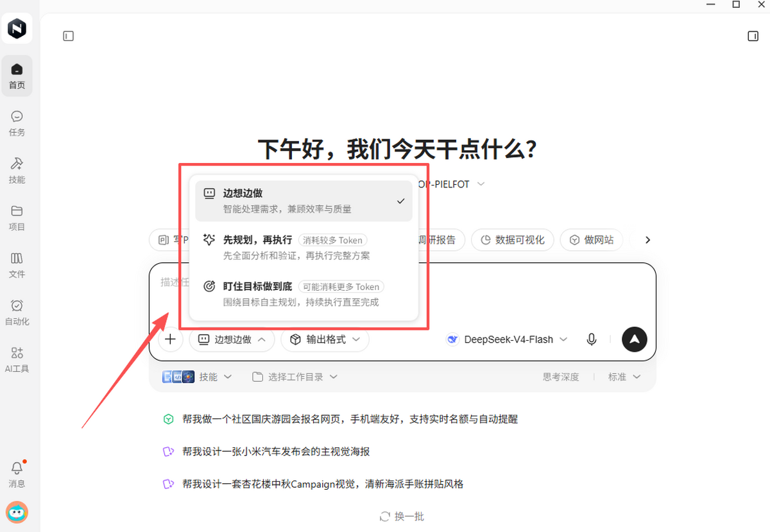Click the 换一批 refresh icon
Screen dimensions: 770x532
[x=385, y=517]
